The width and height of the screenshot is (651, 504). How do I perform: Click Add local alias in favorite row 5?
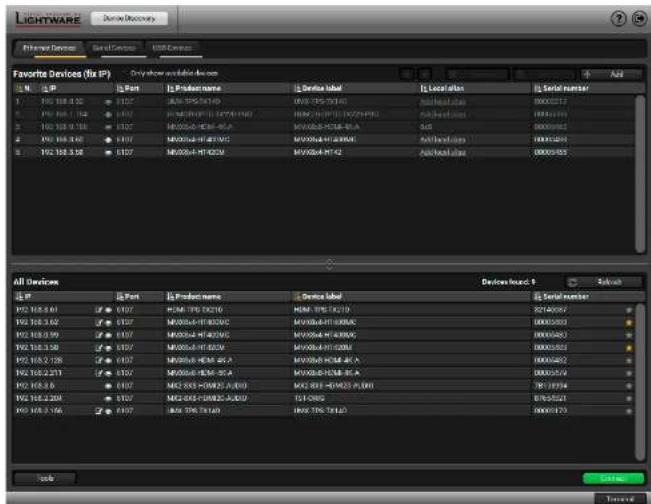(443, 153)
